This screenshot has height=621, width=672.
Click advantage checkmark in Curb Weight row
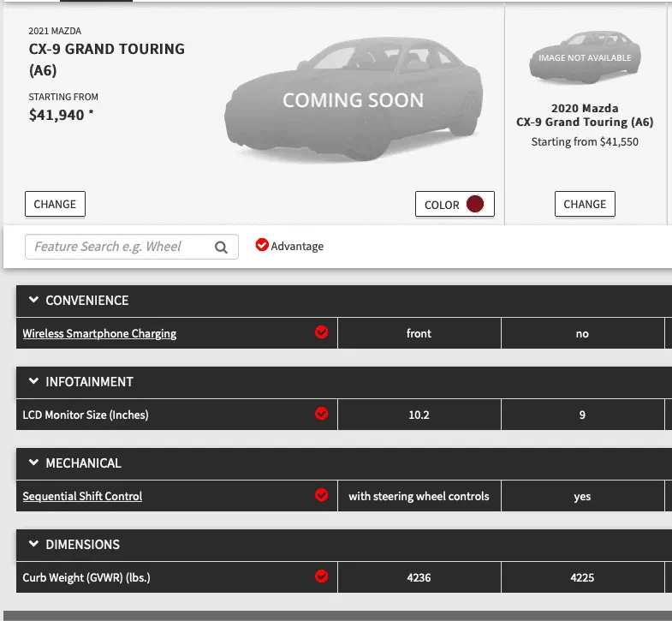tap(321, 576)
